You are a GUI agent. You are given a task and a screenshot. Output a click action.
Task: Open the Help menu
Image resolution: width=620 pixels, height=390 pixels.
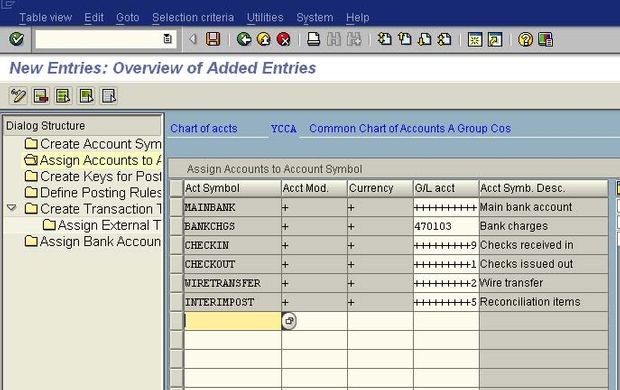click(357, 17)
